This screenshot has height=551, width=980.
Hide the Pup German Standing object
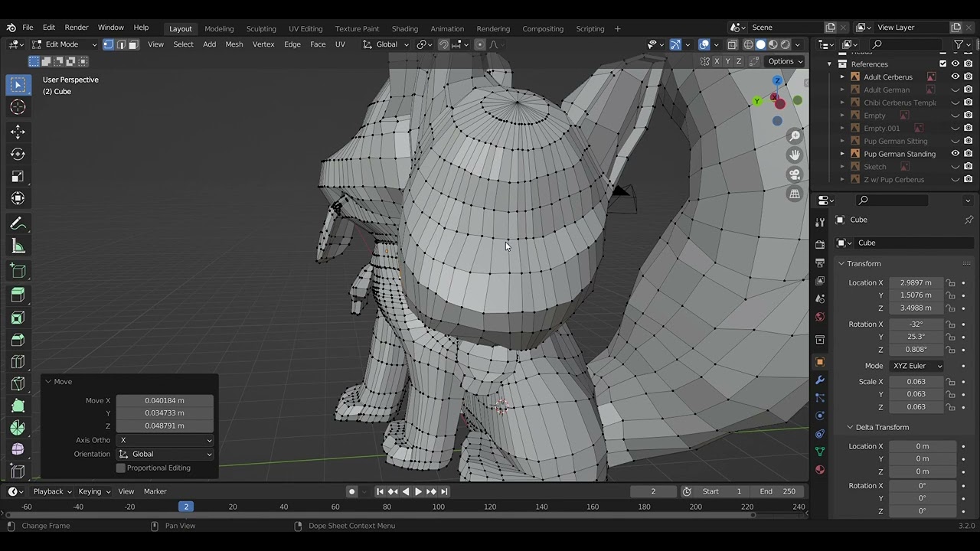955,154
